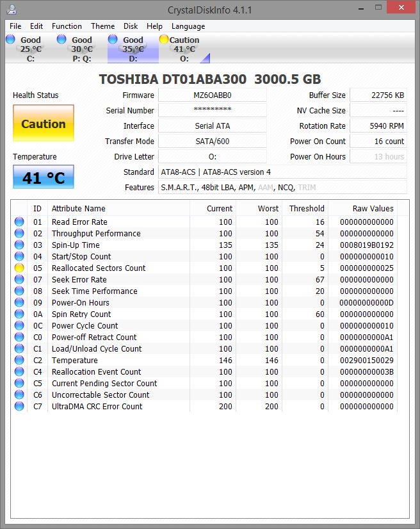The width and height of the screenshot is (420, 529).
Task: Click the yellow Caution health status button
Action: [43, 123]
